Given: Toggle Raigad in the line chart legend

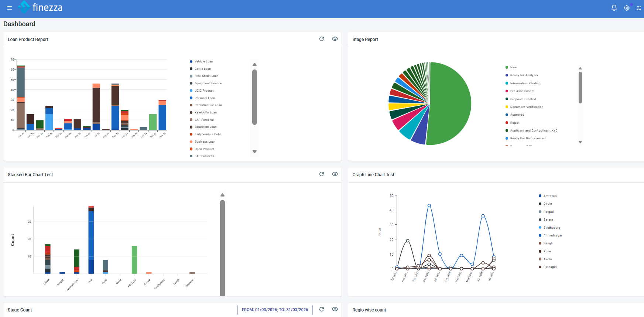Looking at the screenshot, I should pos(546,212).
